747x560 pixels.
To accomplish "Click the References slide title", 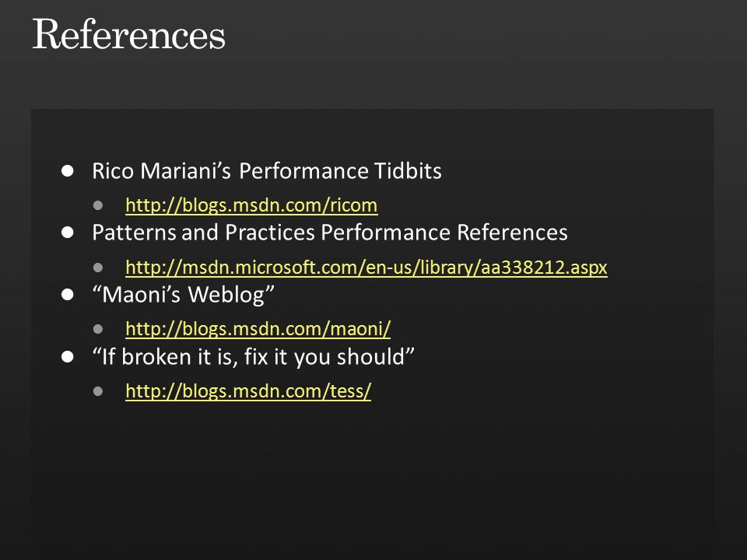I will coord(128,34).
